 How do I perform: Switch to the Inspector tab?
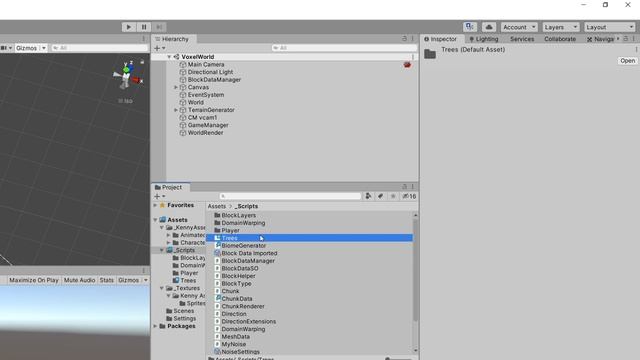pos(441,39)
